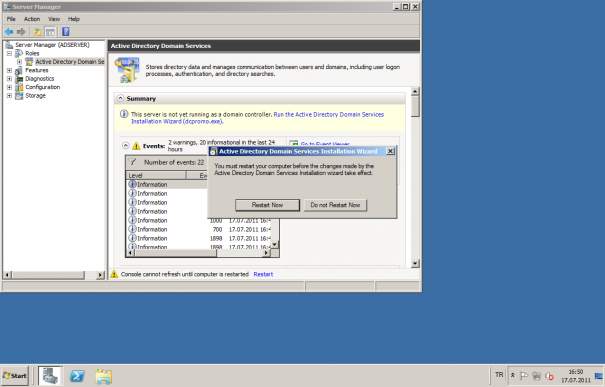The image size is (605, 387).
Task: Select the Roles node in tree
Action: [32, 53]
